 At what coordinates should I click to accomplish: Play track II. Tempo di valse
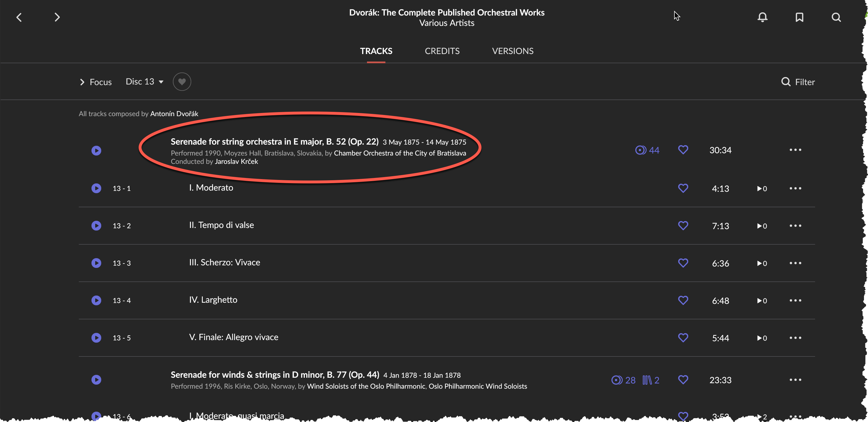(x=96, y=225)
